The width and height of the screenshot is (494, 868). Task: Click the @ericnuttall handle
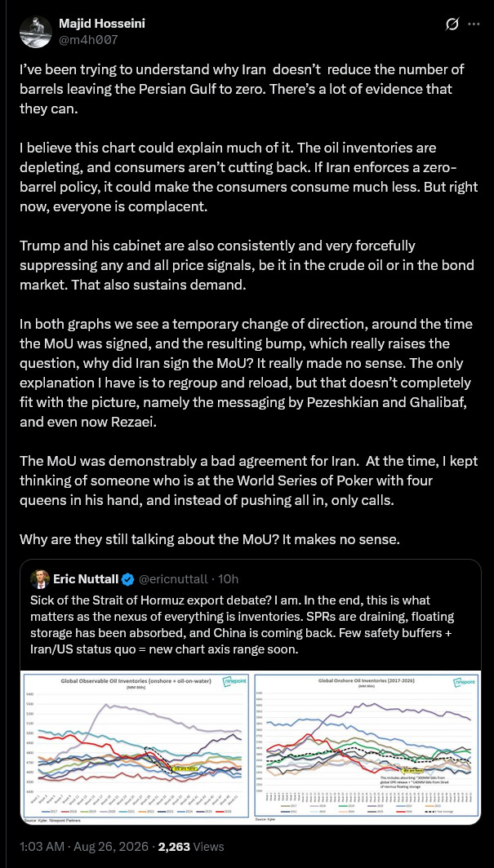click(173, 579)
